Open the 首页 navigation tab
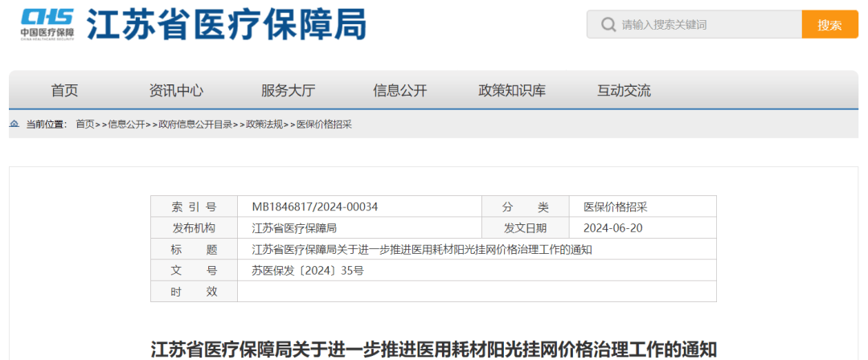 pos(64,91)
